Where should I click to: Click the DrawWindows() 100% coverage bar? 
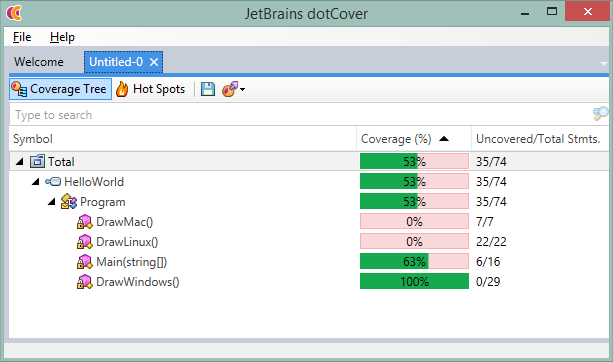414,281
